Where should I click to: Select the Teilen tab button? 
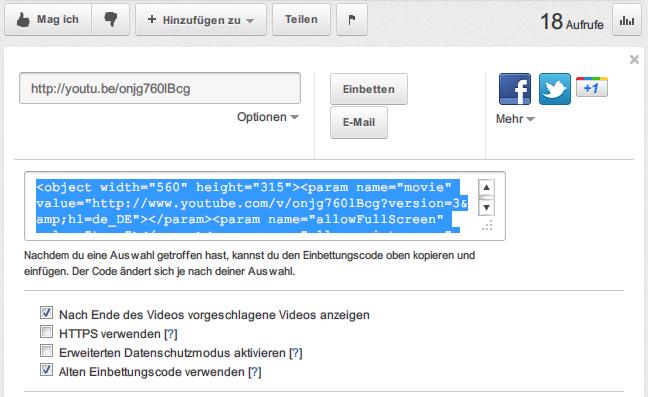[301, 19]
